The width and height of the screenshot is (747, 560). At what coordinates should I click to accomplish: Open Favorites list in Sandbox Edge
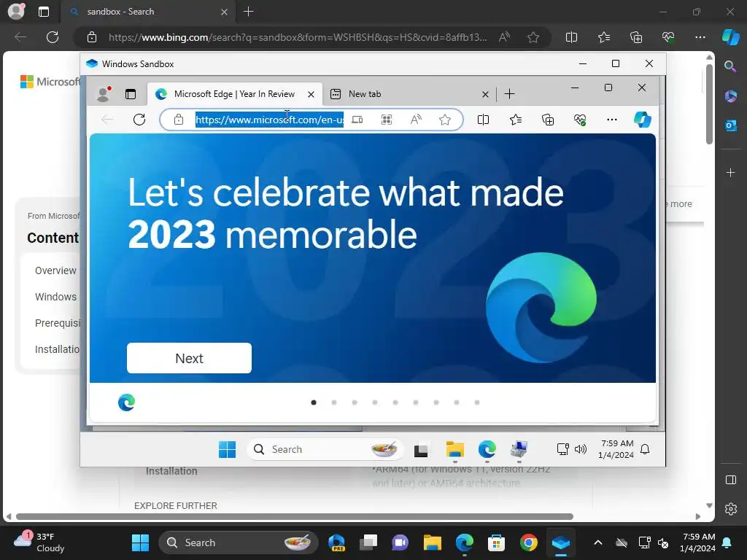point(516,120)
